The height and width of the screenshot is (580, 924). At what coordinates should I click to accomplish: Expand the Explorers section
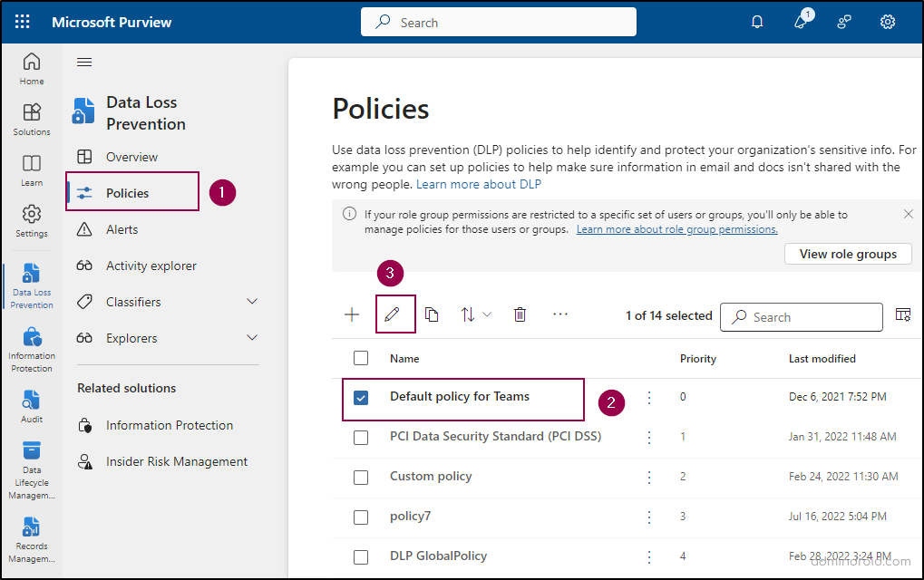pyautogui.click(x=252, y=338)
